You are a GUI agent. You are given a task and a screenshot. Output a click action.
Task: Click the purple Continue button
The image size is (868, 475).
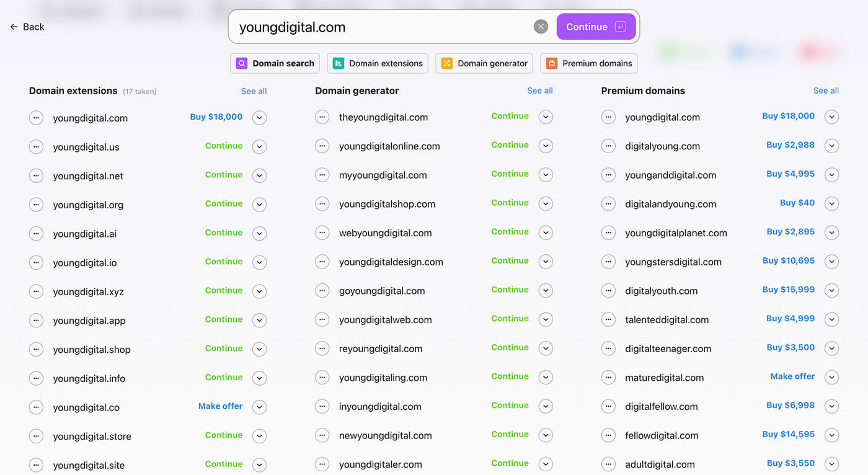click(596, 27)
